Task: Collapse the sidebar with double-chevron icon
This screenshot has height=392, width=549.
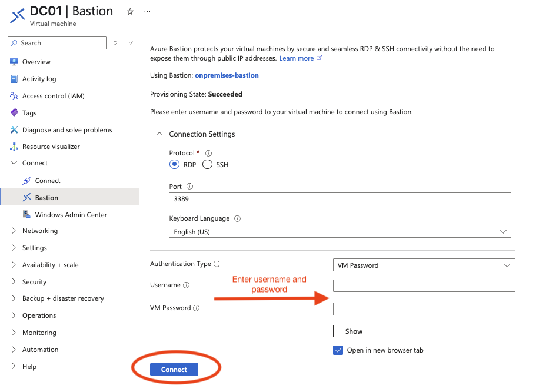Action: (131, 43)
